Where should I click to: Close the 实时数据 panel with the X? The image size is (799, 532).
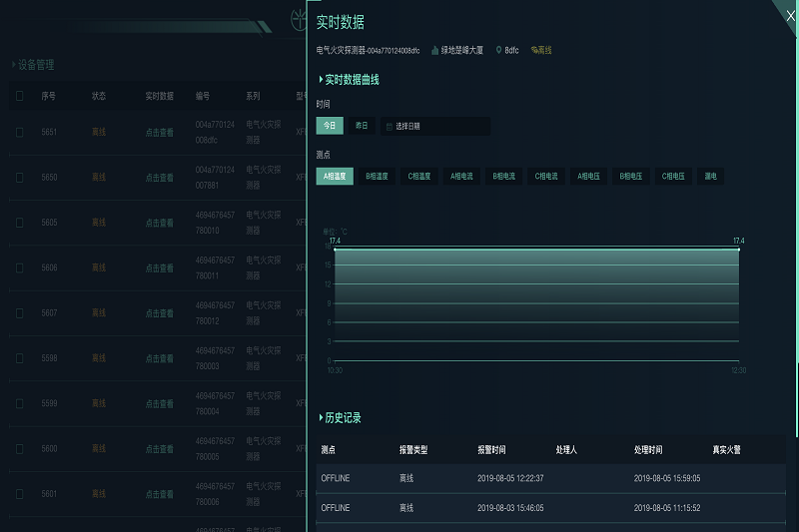(790, 16)
